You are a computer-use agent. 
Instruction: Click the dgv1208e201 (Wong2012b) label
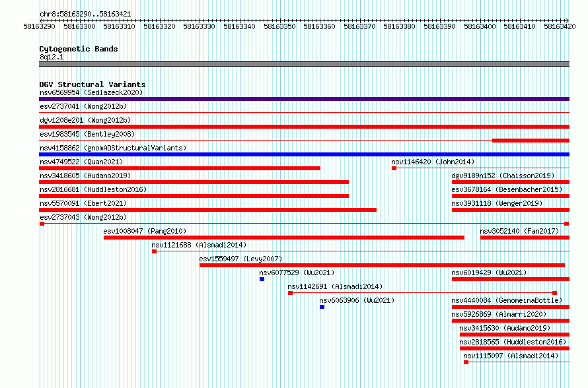click(x=85, y=120)
